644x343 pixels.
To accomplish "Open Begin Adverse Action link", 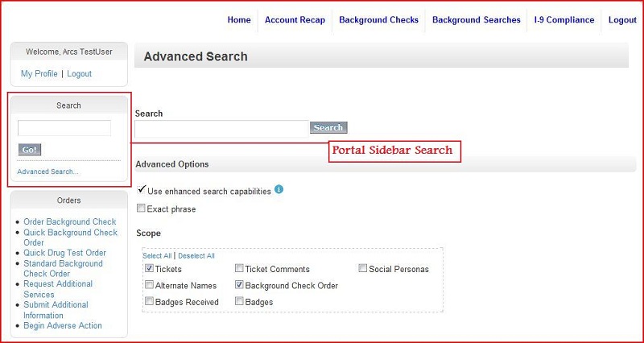I will tap(63, 325).
